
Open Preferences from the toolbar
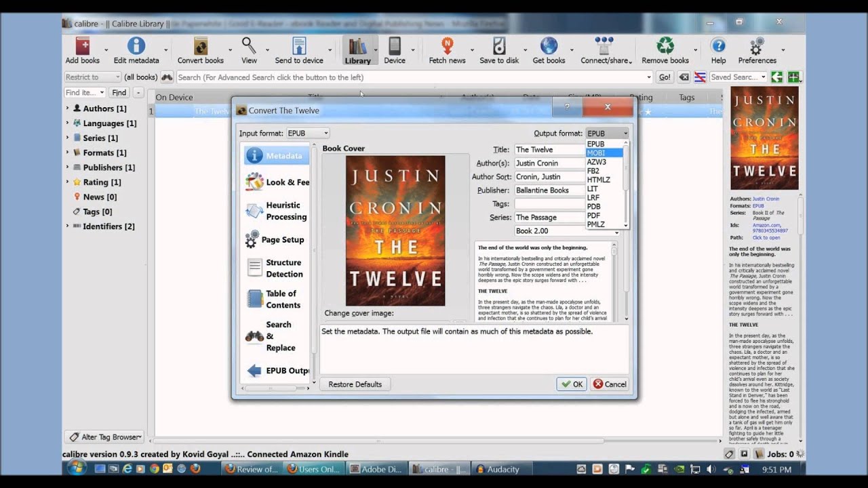[x=757, y=46]
